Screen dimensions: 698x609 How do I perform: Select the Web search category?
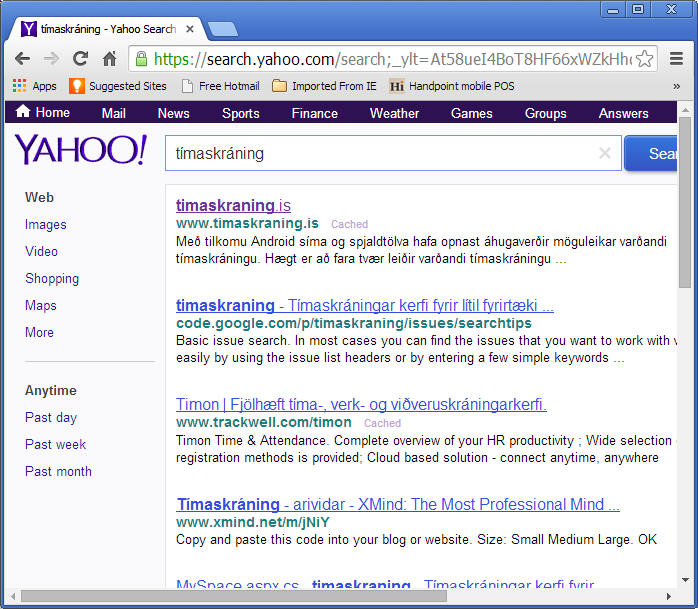pyautogui.click(x=39, y=197)
